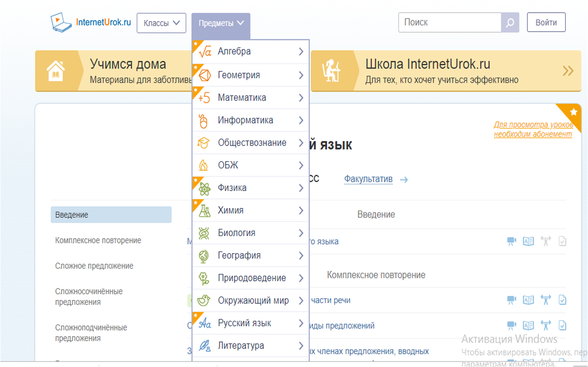Select Сложносочинённые предложения in the sidebar
588x367 pixels.
[x=89, y=297]
